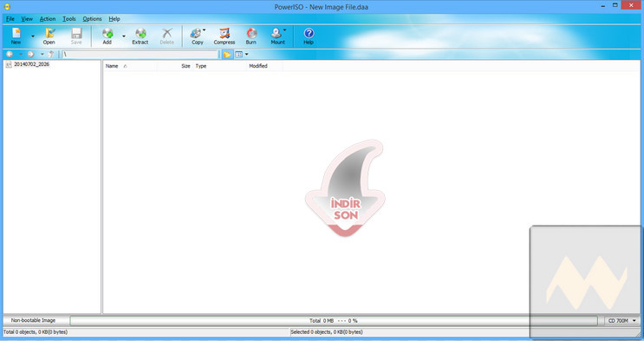Screen dimensions: 644x341
Task: Click the view mode grid icon
Action: click(x=238, y=54)
